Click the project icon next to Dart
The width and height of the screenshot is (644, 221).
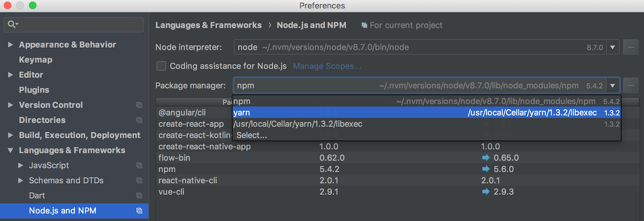tap(139, 195)
